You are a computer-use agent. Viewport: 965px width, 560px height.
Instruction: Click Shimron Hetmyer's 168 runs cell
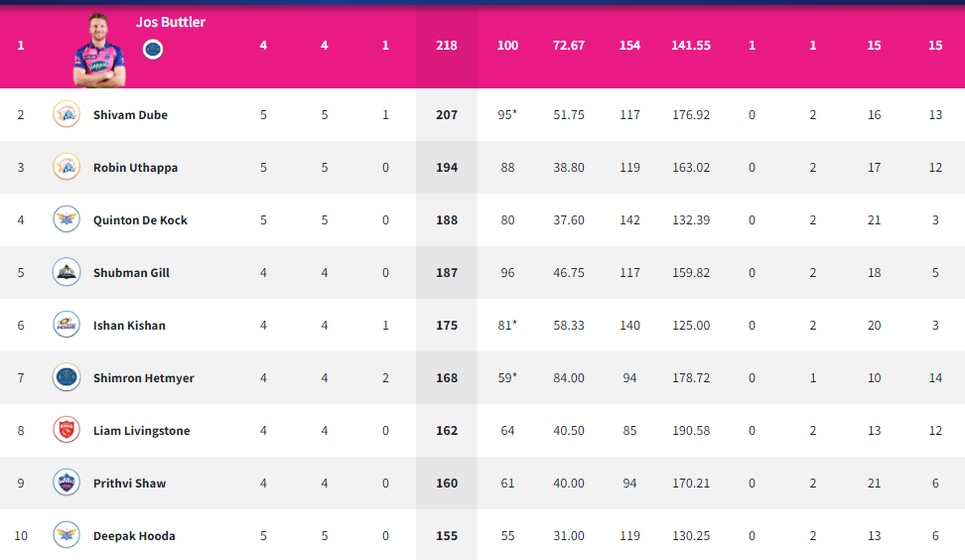click(x=447, y=378)
